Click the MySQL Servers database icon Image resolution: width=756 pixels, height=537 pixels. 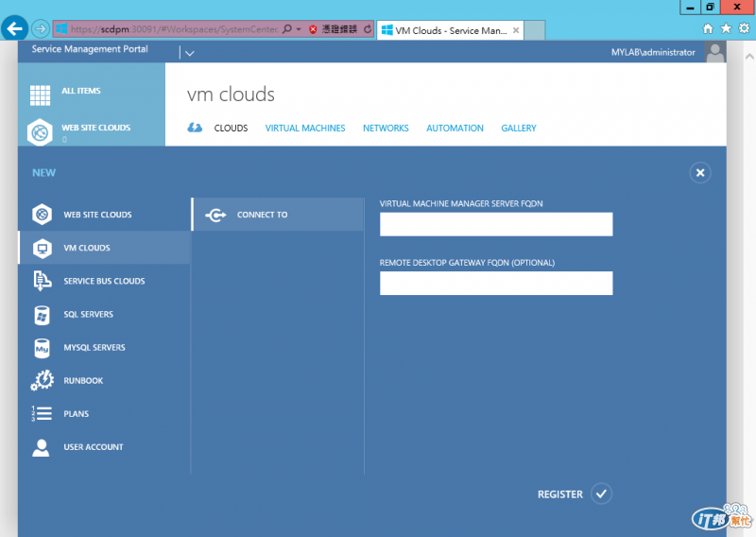coord(42,348)
